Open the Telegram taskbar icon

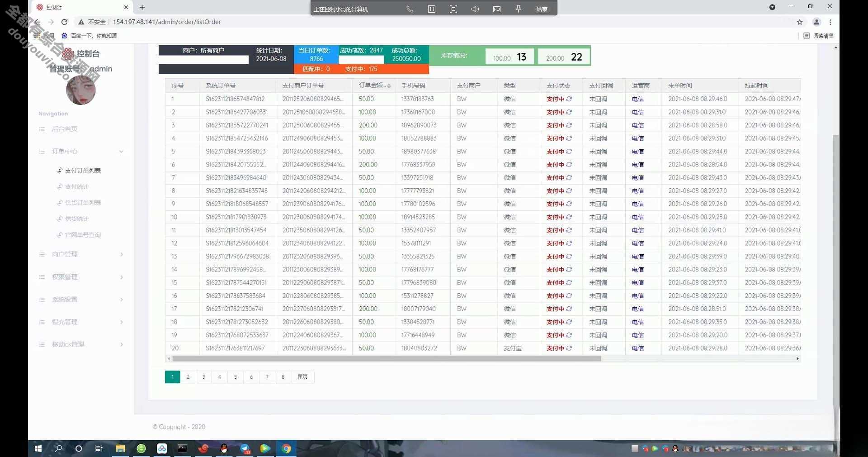pyautogui.click(x=245, y=448)
